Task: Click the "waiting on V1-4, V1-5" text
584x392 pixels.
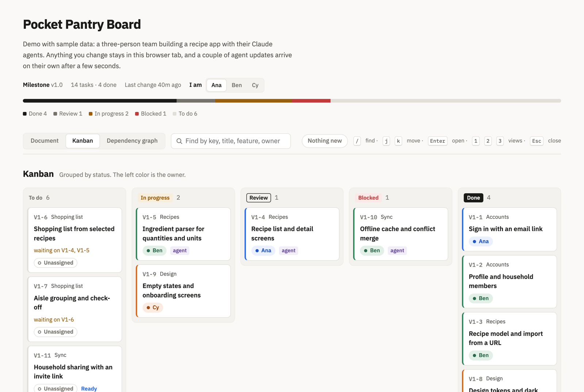Action: 62,251
